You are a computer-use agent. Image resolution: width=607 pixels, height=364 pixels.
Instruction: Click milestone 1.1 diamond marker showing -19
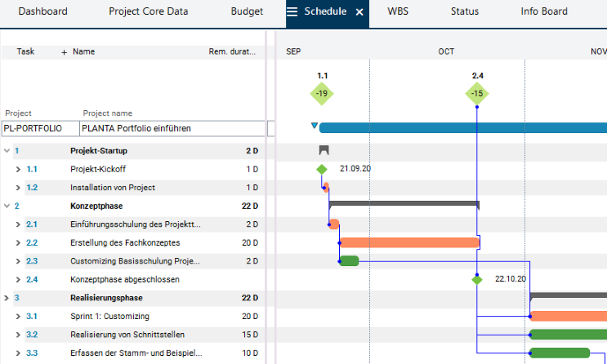click(x=322, y=93)
